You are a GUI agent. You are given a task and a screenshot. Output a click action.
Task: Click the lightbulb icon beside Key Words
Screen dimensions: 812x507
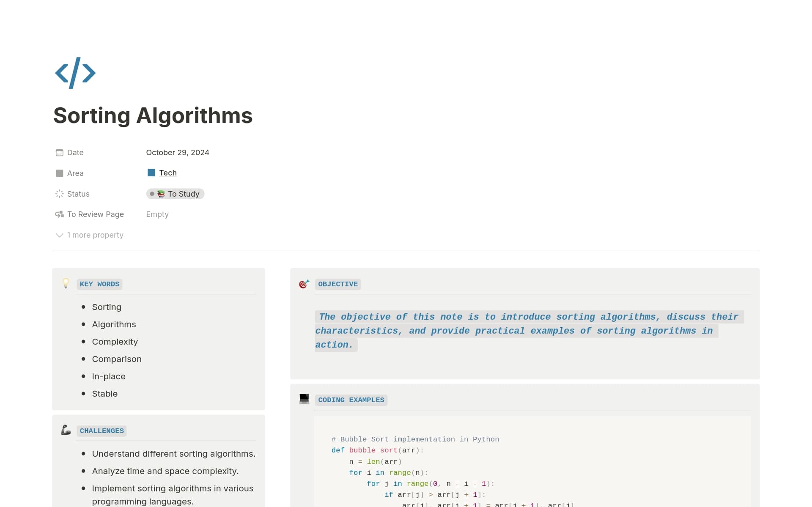point(66,283)
